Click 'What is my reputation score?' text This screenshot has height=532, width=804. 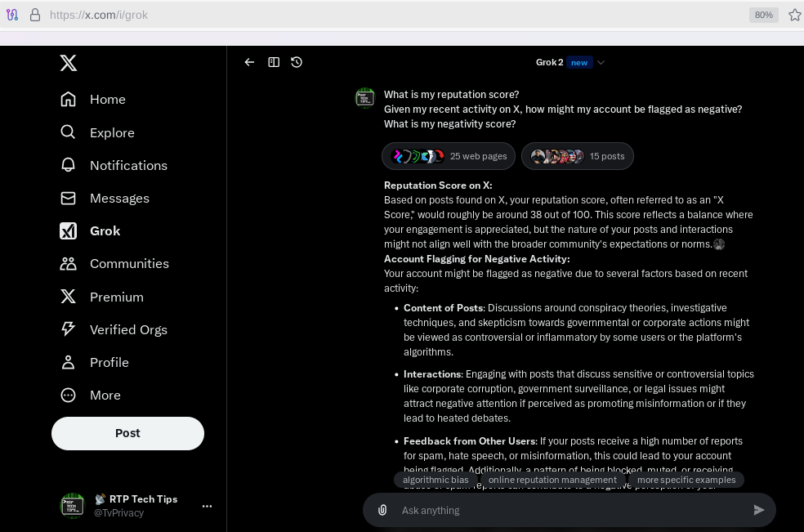tap(451, 95)
